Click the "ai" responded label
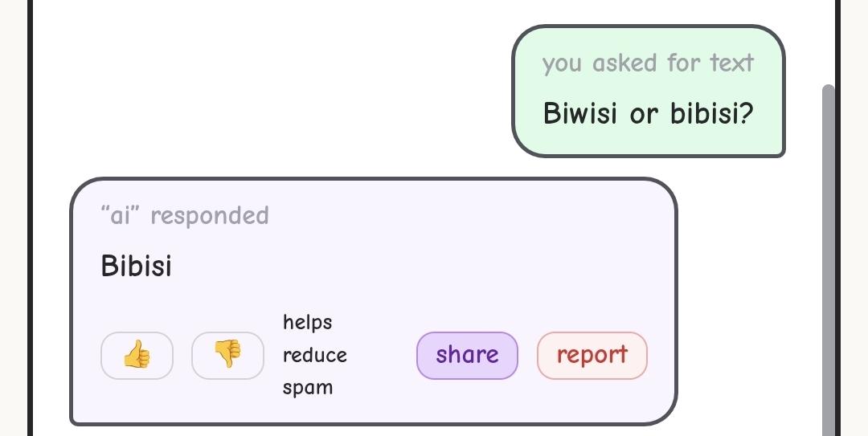The height and width of the screenshot is (436, 868). point(185,215)
